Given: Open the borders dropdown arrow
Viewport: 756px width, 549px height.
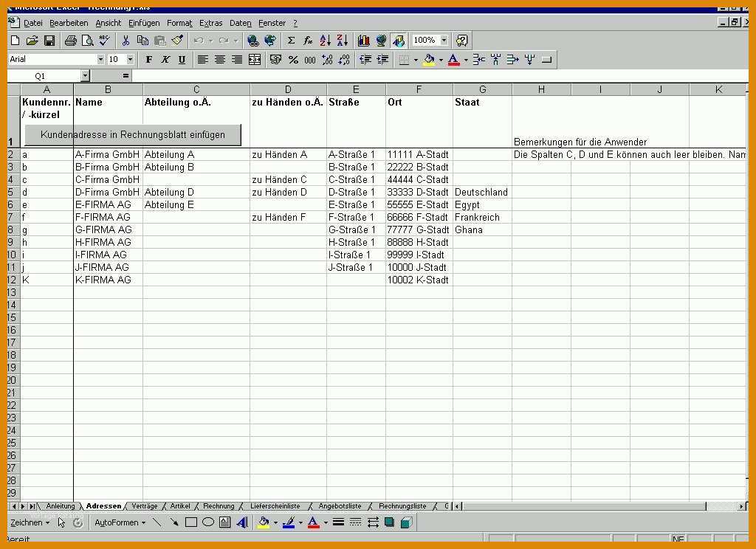Looking at the screenshot, I should tap(416, 60).
